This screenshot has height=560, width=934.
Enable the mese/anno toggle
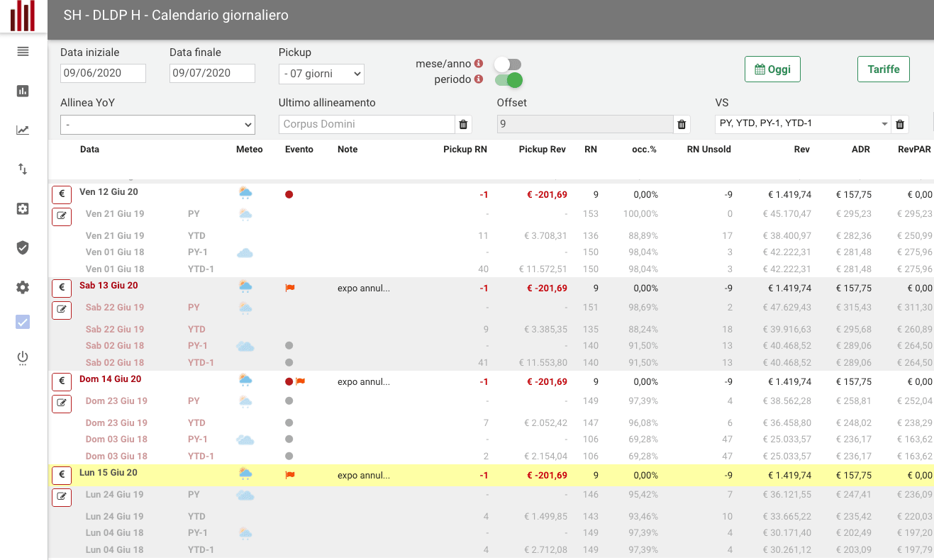pyautogui.click(x=508, y=63)
